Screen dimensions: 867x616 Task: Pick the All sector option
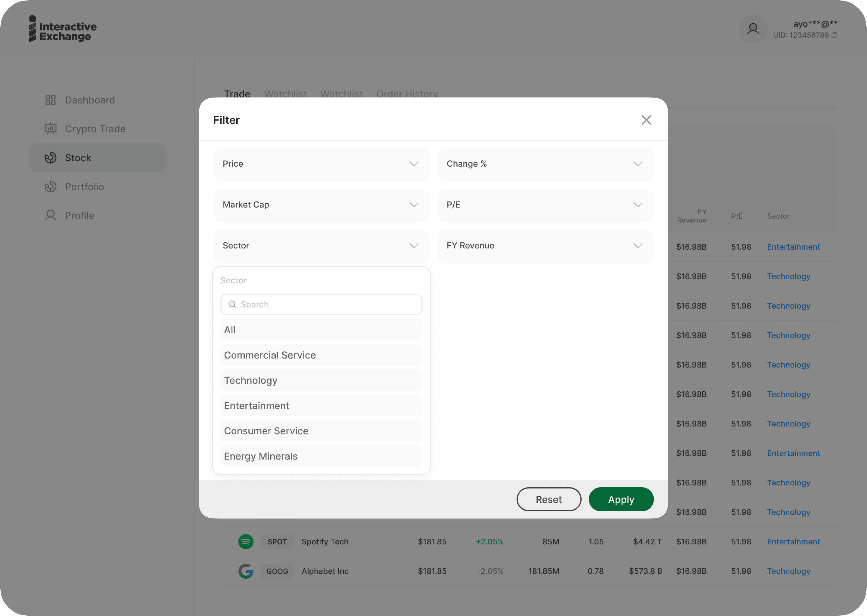coord(321,330)
